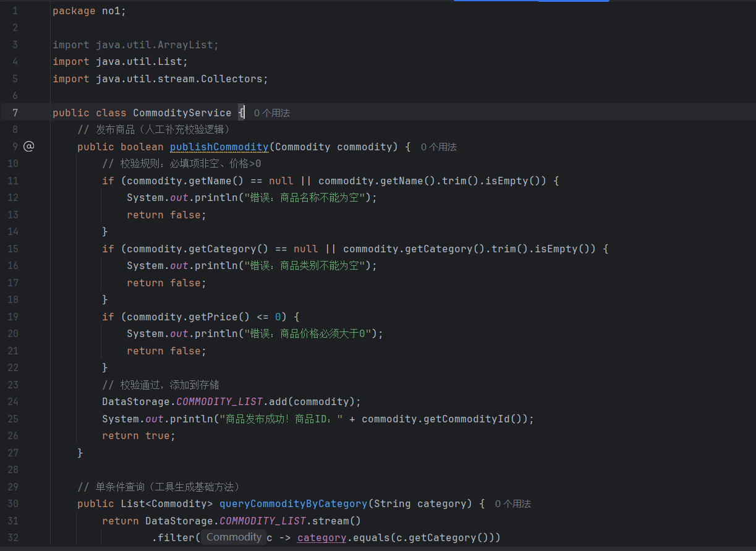
Task: Click the queryCommodityByCategory method name
Action: coord(294,504)
